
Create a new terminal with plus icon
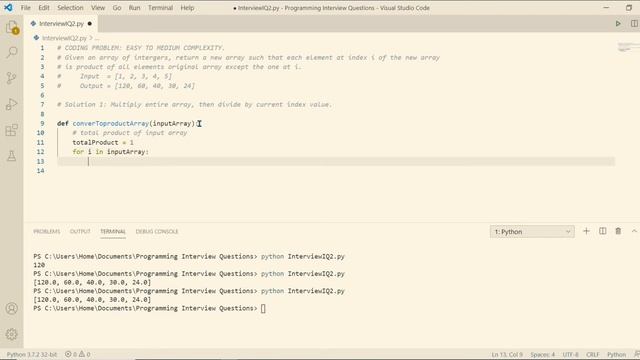click(586, 231)
